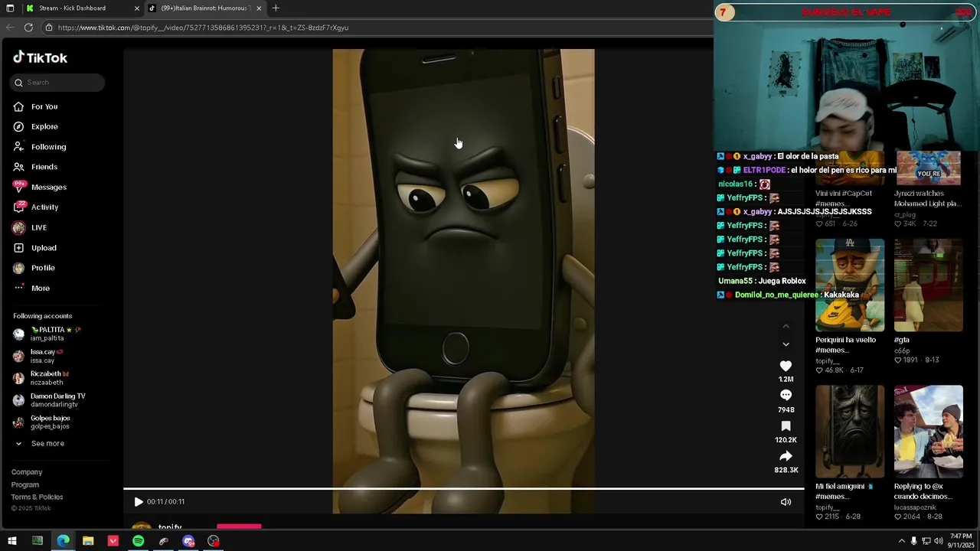Switch to the Stream - Kick Dashboard tab
The width and height of the screenshot is (980, 551).
pos(80,8)
